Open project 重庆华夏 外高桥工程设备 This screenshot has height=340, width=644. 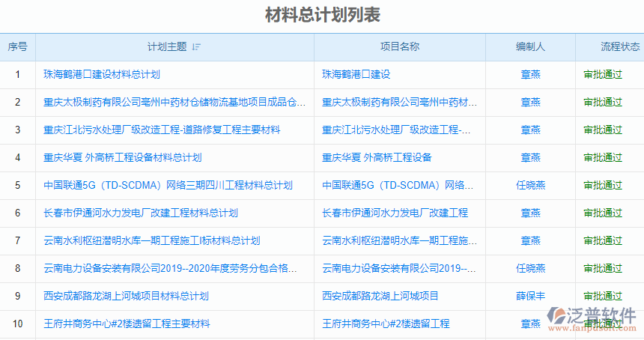(x=377, y=158)
